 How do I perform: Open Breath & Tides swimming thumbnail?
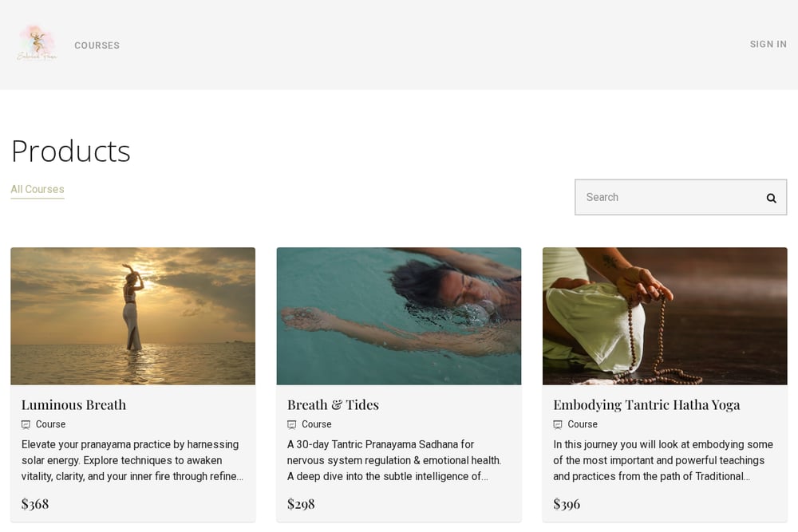point(399,316)
